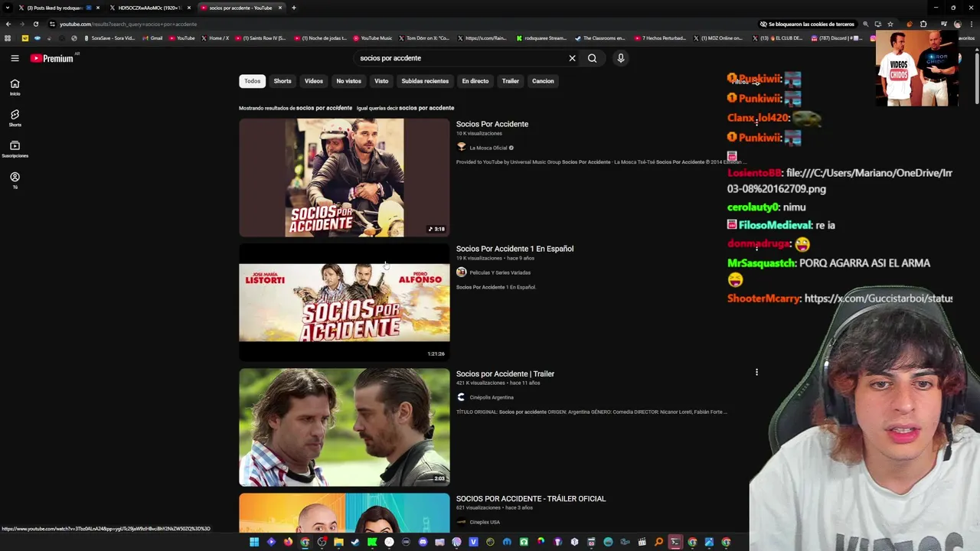This screenshot has width=980, height=551.
Task: Open video title Socios Por Accidente 1 En Español
Action: [514, 249]
